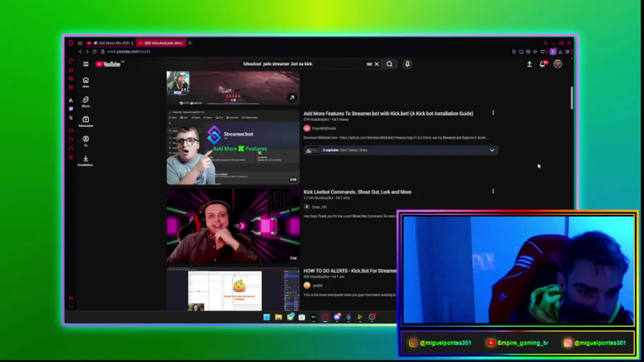644x362 pixels.
Task: Open options for 'Kick Livebot Commands' video
Action: (493, 192)
